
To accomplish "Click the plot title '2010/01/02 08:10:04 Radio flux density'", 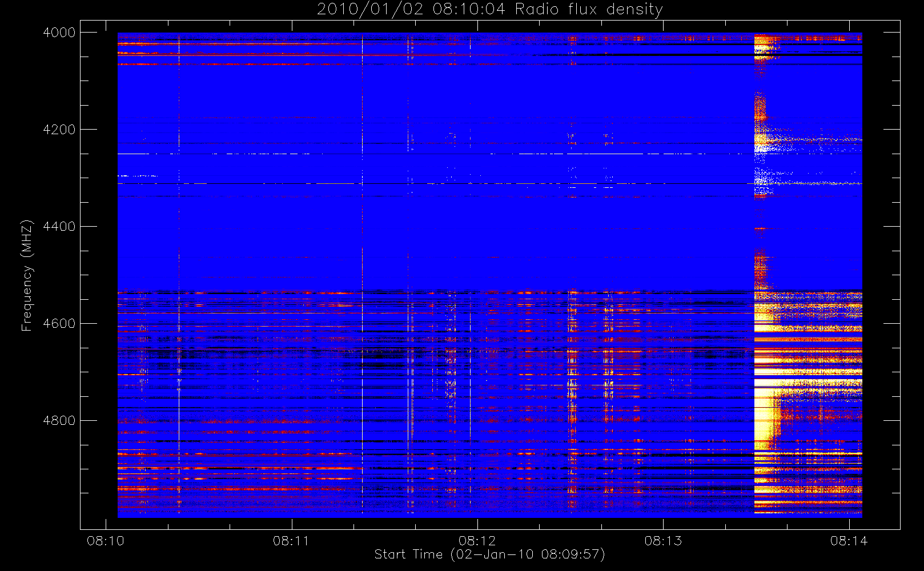I will 489,10.
